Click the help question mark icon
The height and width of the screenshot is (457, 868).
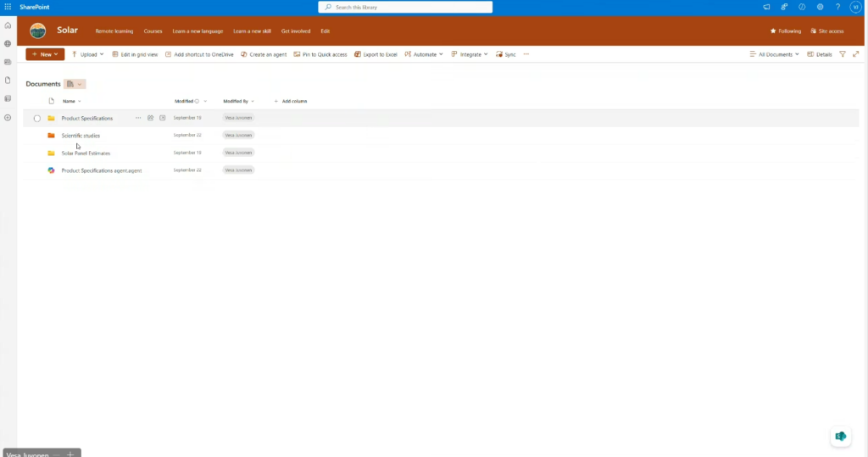pyautogui.click(x=802, y=7)
